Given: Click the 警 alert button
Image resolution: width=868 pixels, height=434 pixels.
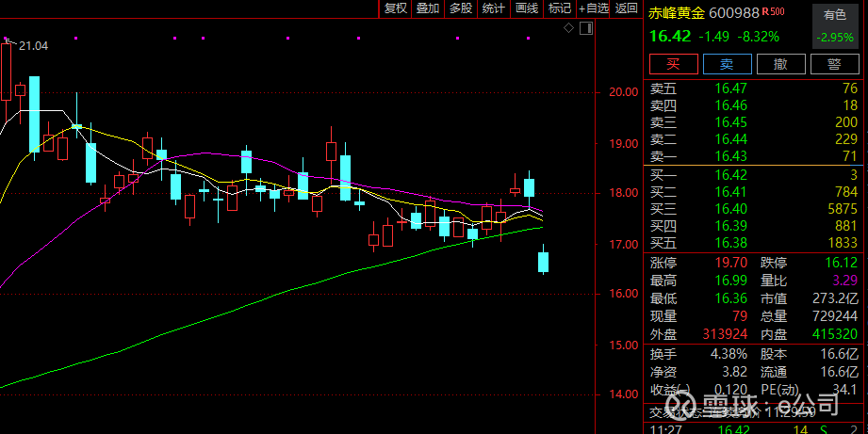Looking at the screenshot, I should [x=835, y=64].
